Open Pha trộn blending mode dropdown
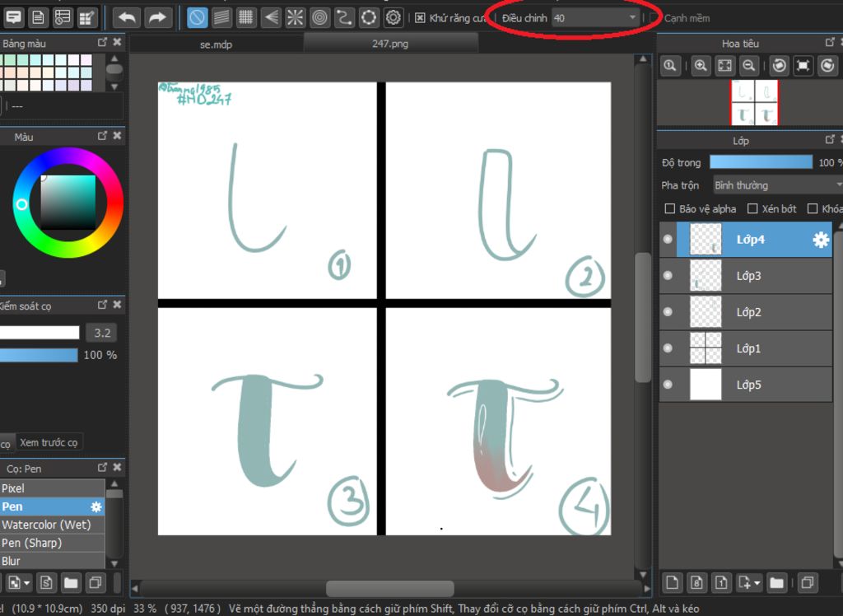 pos(777,185)
